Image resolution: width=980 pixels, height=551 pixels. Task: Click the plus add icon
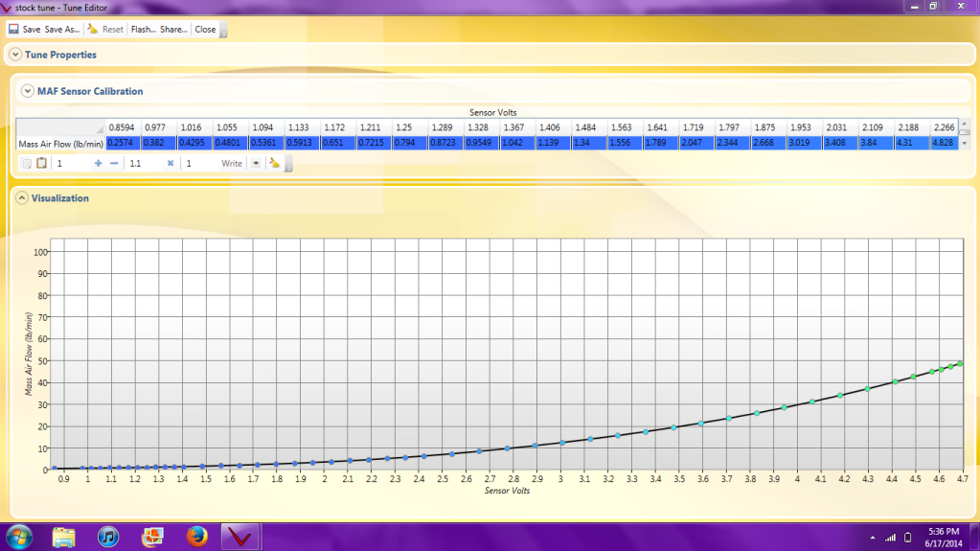[98, 163]
